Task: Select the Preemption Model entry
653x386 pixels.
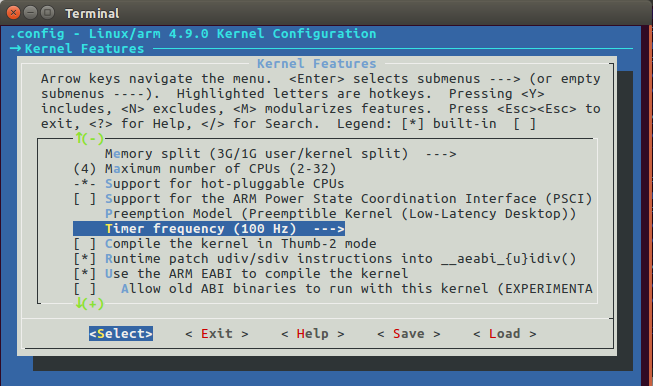Action: coord(341,214)
